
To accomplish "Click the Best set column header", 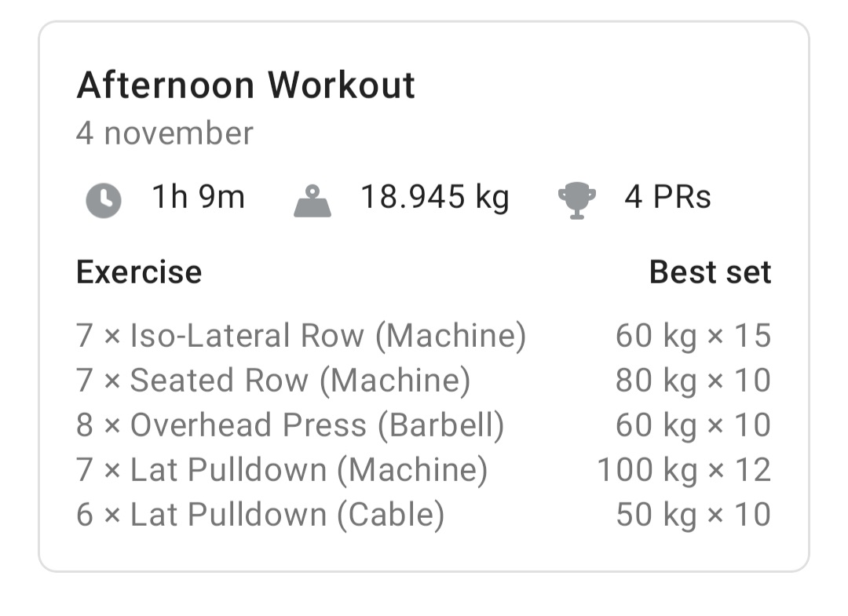I will [x=710, y=272].
